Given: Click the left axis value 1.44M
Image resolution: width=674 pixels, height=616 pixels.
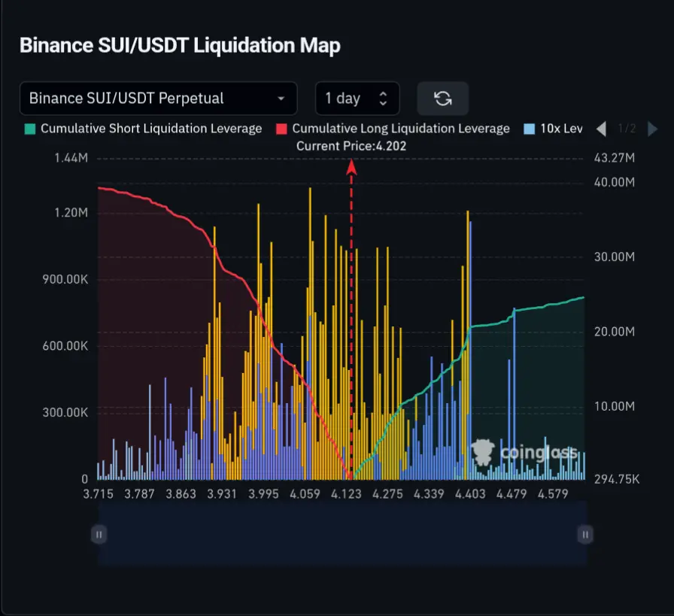Looking at the screenshot, I should pos(71,158).
